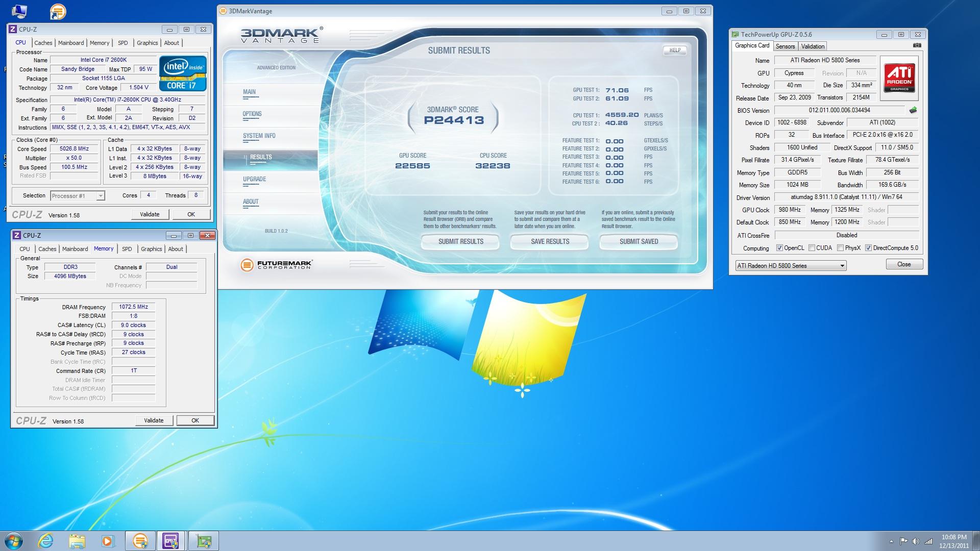The height and width of the screenshot is (551, 980).
Task: Open SYSTEM INFO in 3DMark Vantage
Action: point(259,136)
